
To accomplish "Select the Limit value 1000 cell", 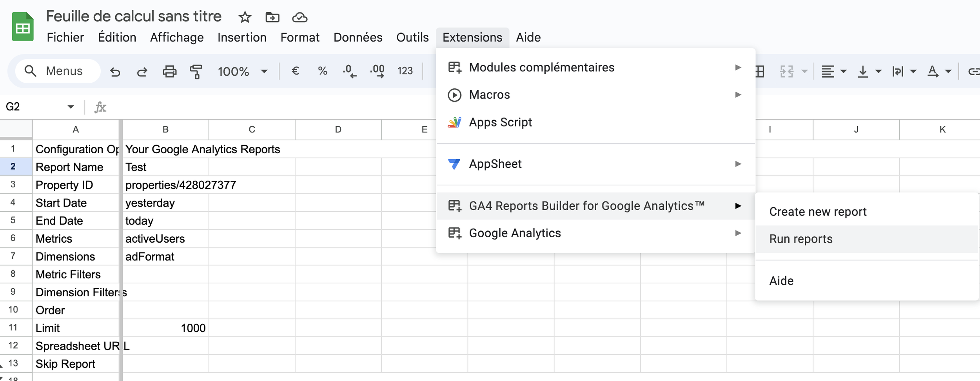I will (166, 328).
